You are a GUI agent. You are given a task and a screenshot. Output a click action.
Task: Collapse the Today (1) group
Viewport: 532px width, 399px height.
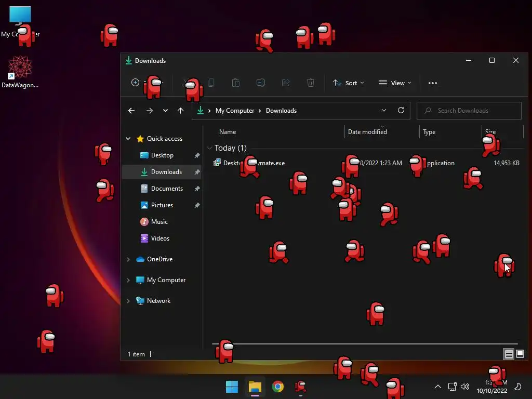click(209, 148)
